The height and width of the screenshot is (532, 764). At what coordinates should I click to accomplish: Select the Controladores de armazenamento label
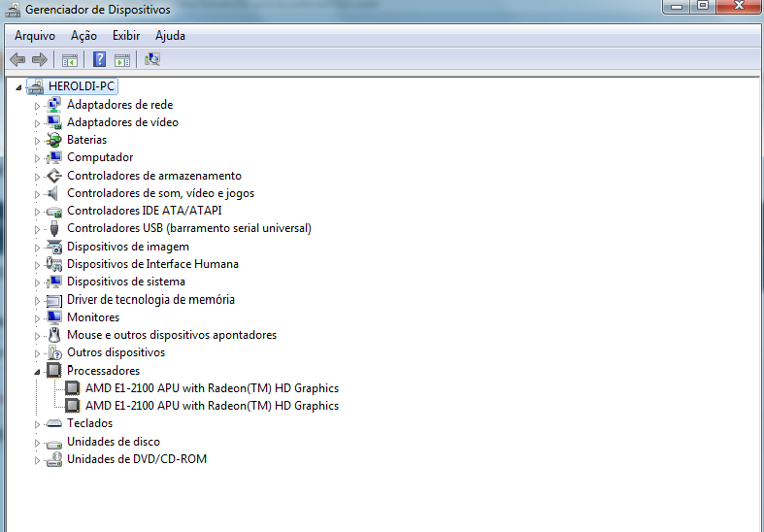[154, 176]
